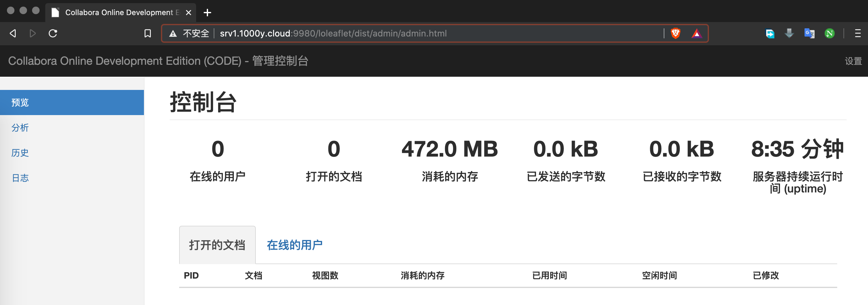This screenshot has width=868, height=305.
Task: Open the Google Translate extension icon
Action: [x=809, y=33]
